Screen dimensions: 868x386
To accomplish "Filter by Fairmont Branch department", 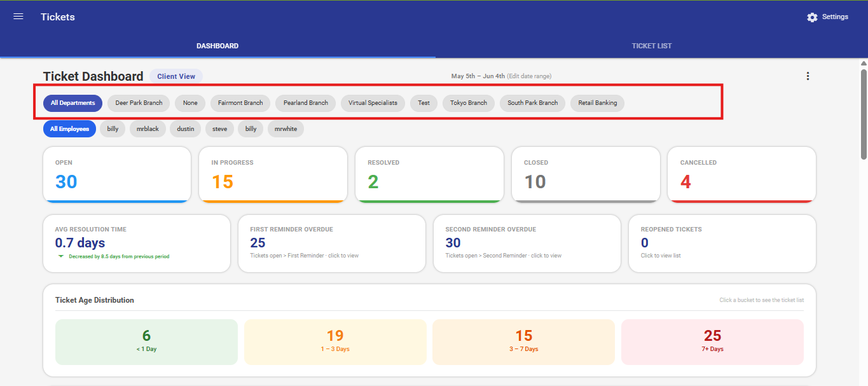I will (240, 103).
